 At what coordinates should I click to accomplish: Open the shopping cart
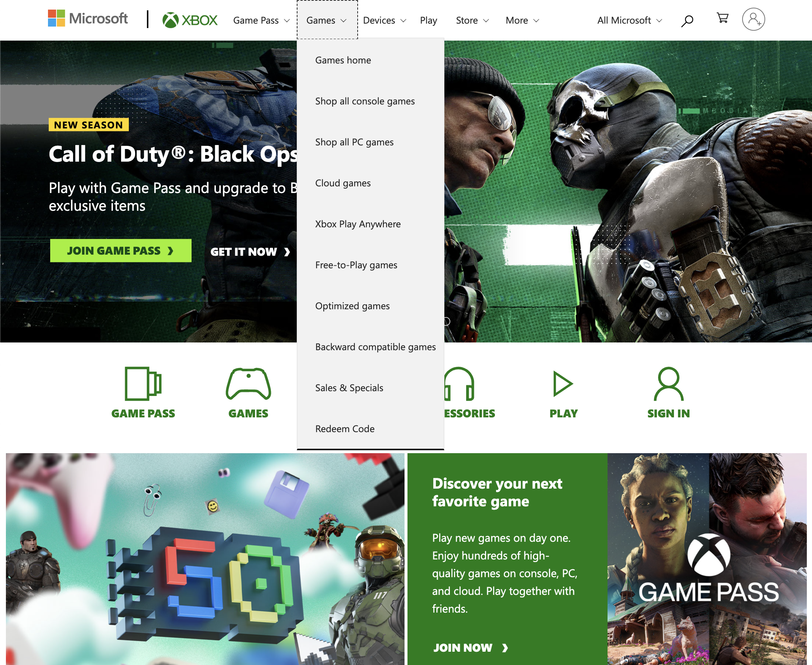click(x=722, y=18)
